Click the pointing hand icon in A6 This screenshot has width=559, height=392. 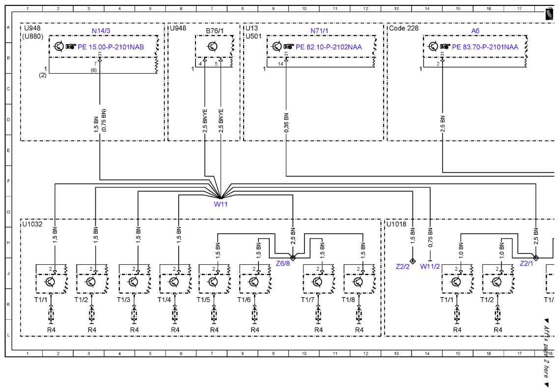445,47
